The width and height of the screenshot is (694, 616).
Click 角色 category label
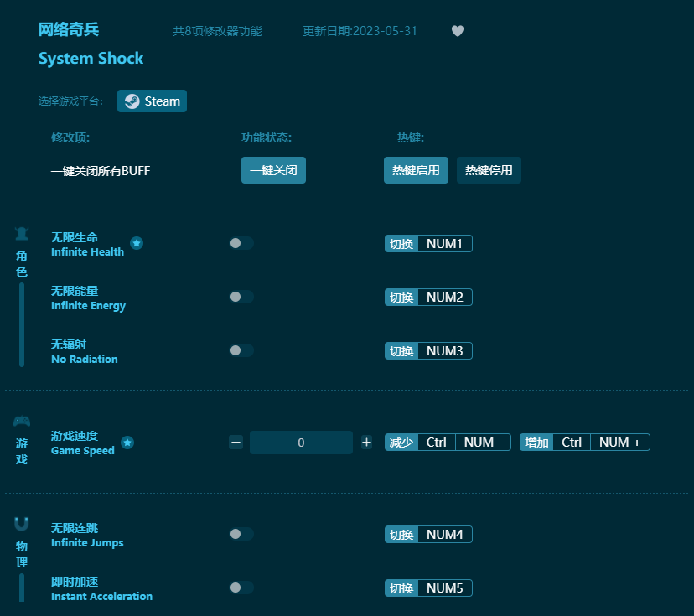coord(22,264)
